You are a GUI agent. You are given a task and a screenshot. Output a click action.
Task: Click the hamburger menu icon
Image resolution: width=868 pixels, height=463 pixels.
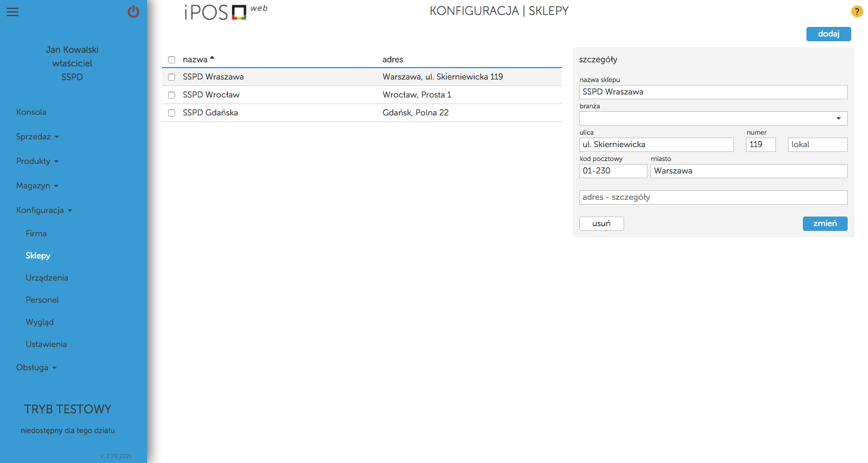[13, 12]
